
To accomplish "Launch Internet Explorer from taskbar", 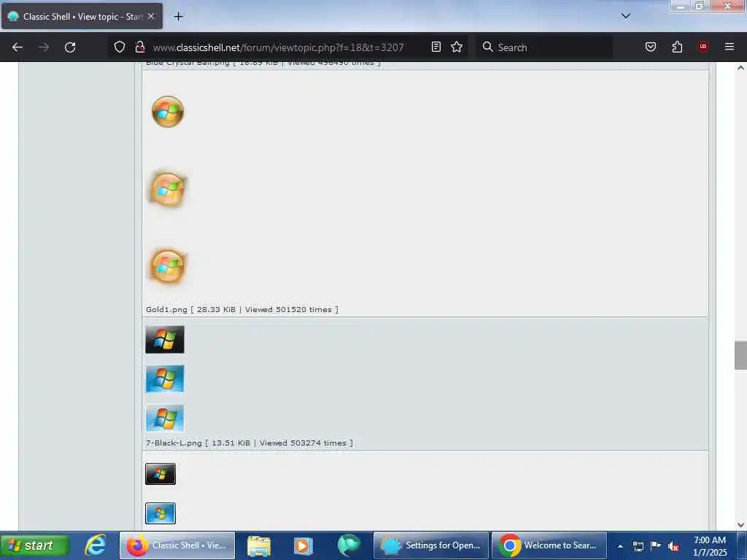I will (x=96, y=545).
